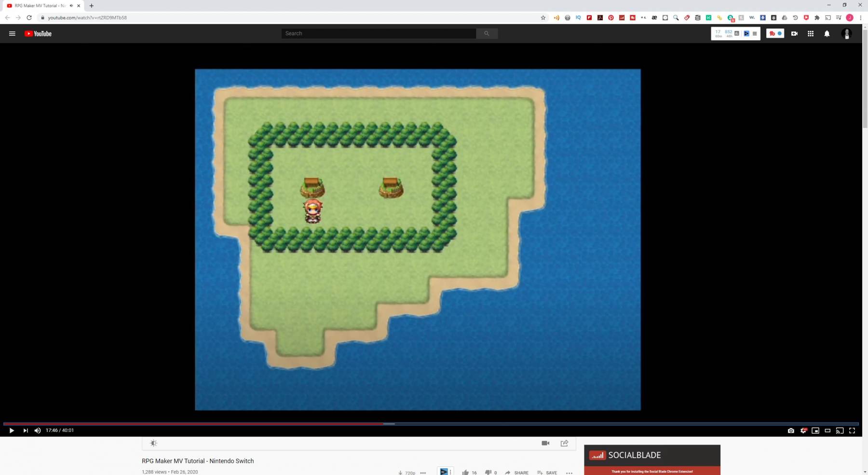This screenshot has height=475, width=868.
Task: Reload the page
Action: point(29,18)
